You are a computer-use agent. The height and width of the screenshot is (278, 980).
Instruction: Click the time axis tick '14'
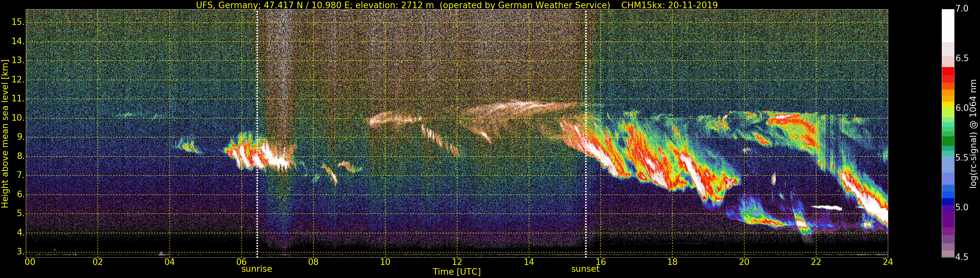[x=529, y=262]
